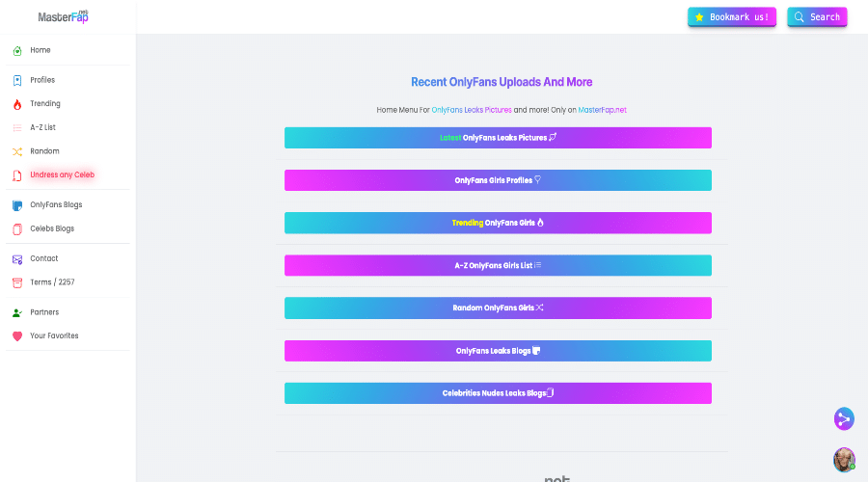Click the Your Favorites heart icon
Image resolution: width=868 pixels, height=482 pixels.
click(x=17, y=336)
